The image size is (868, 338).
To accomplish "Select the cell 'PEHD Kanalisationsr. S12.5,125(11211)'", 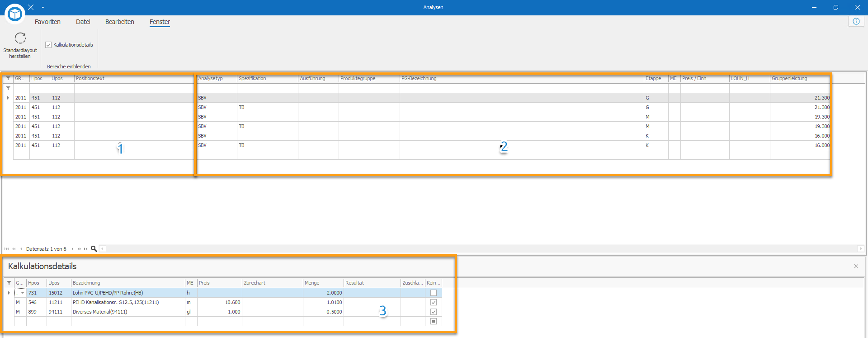I will pyautogui.click(x=128, y=302).
